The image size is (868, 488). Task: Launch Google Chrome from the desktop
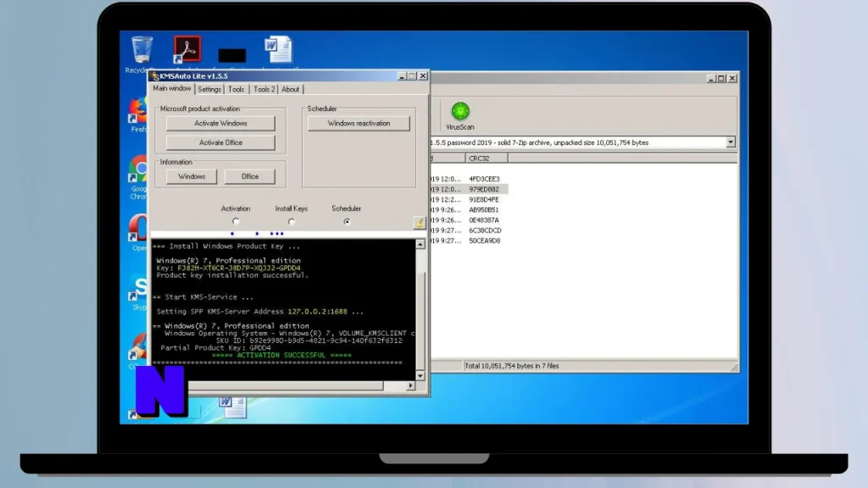click(x=139, y=169)
